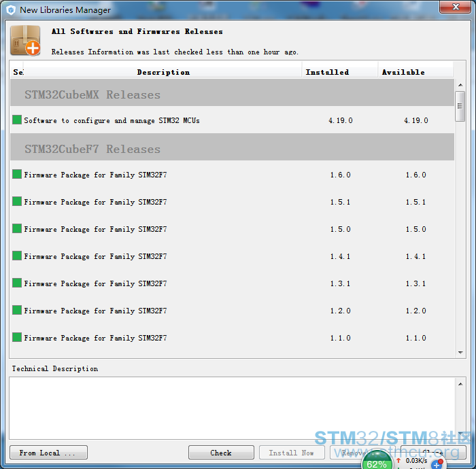Select Firmware Package description in the 1.5.0 row

click(x=96, y=229)
